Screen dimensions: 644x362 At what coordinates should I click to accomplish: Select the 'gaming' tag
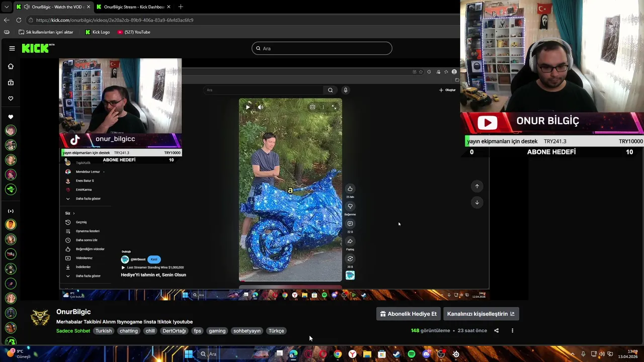point(217,331)
